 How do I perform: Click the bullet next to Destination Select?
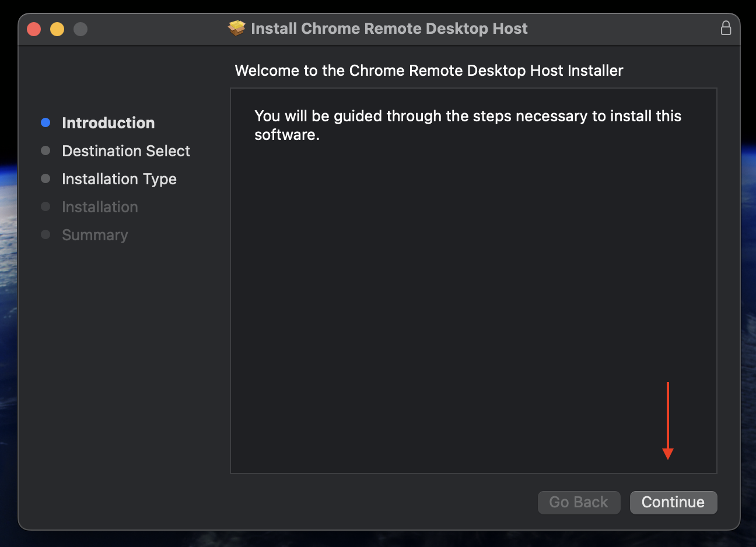pyautogui.click(x=45, y=150)
